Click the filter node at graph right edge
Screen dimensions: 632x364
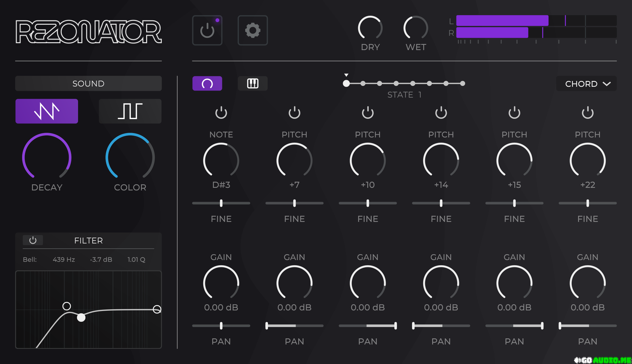click(x=157, y=309)
